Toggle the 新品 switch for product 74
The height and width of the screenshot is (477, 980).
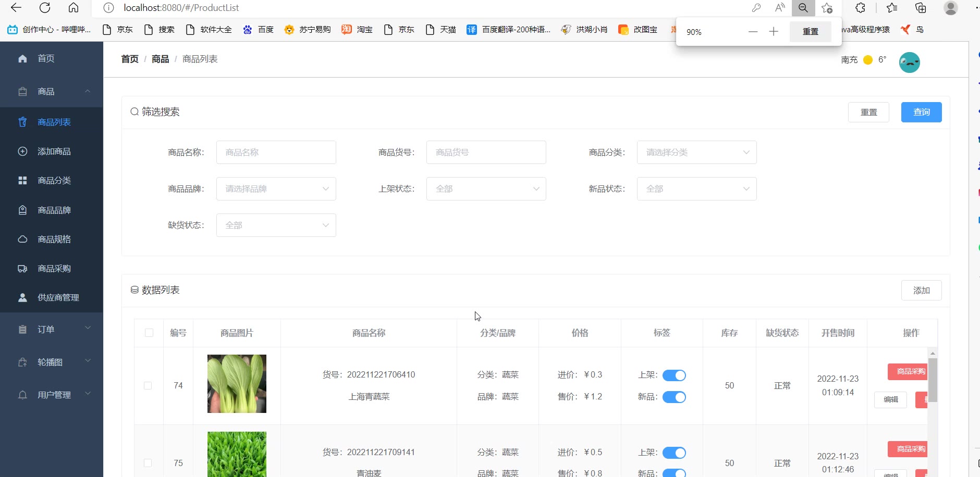(x=674, y=397)
